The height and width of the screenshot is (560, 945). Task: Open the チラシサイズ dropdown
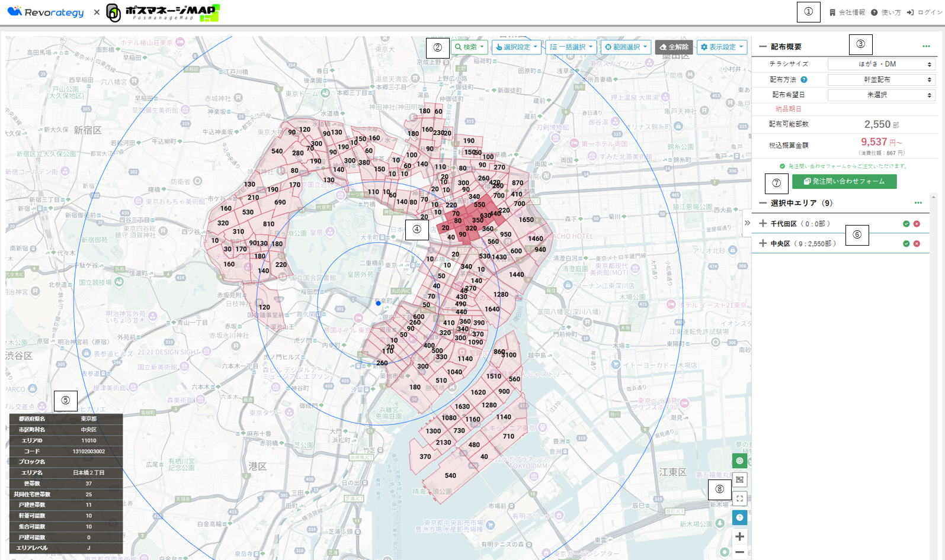881,64
